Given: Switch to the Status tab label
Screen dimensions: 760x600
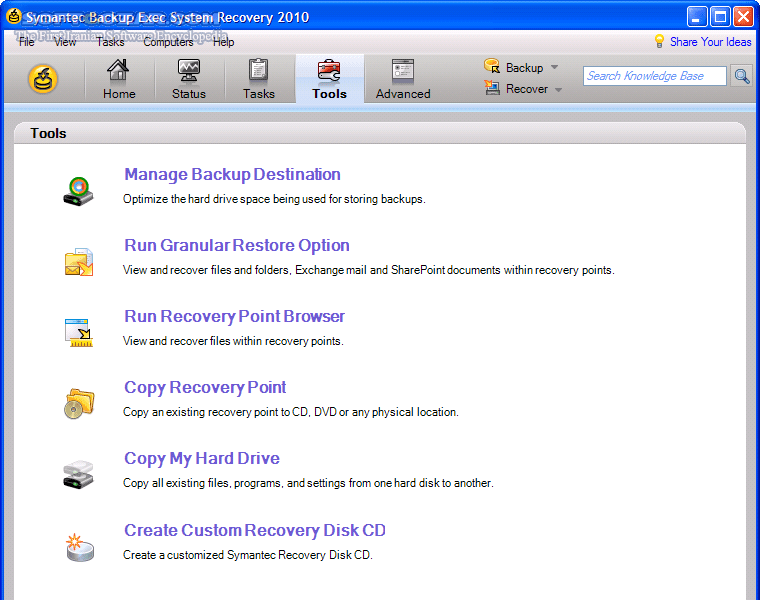Looking at the screenshot, I should pyautogui.click(x=189, y=94).
